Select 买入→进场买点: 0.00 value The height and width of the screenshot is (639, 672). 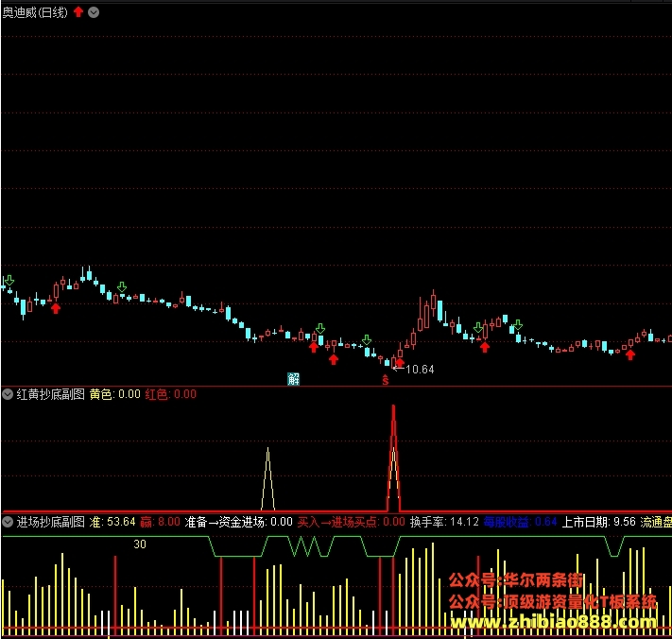[351, 522]
